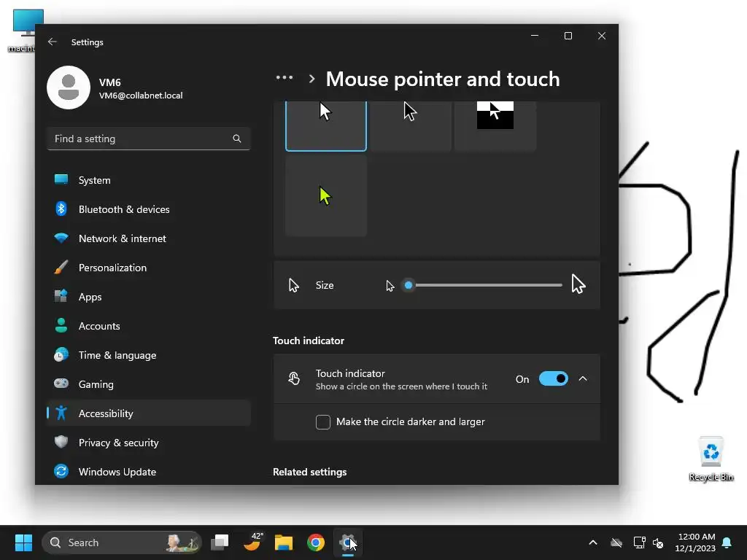Click the Related settings heading

click(309, 472)
